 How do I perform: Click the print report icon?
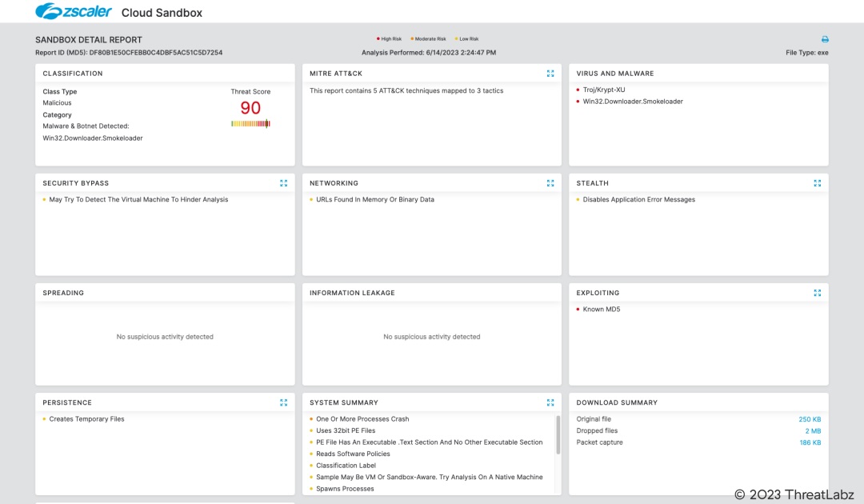tap(825, 39)
